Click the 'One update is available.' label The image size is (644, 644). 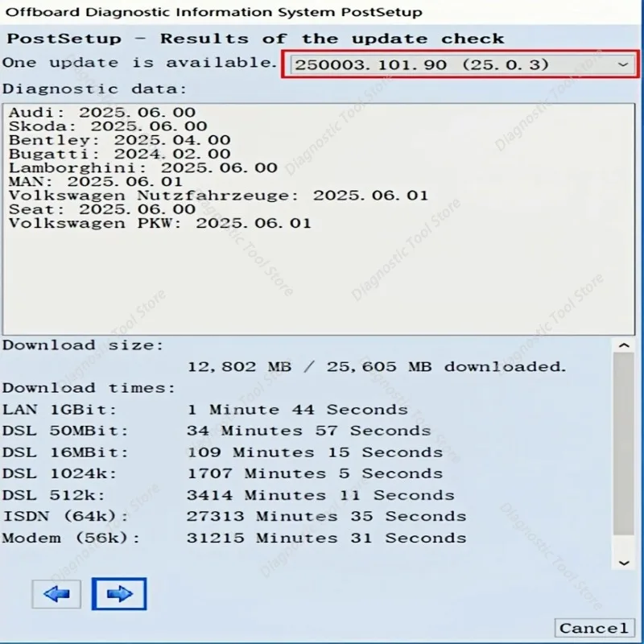(139, 63)
